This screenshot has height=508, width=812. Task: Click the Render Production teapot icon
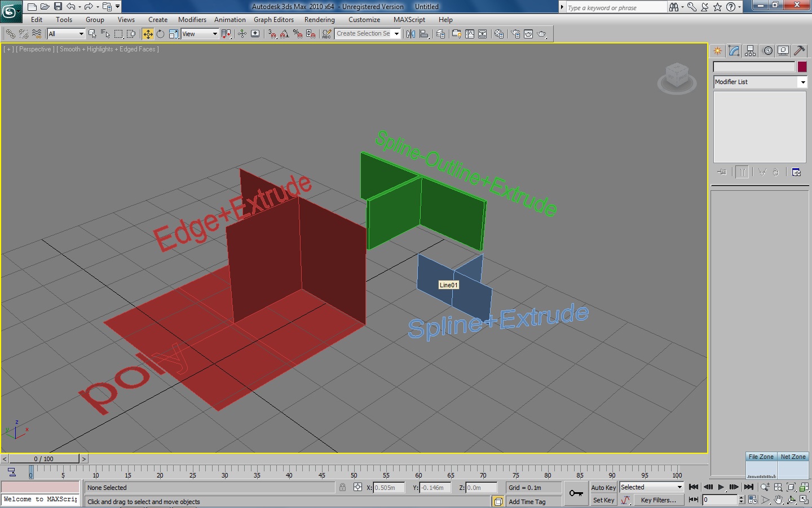tap(541, 34)
